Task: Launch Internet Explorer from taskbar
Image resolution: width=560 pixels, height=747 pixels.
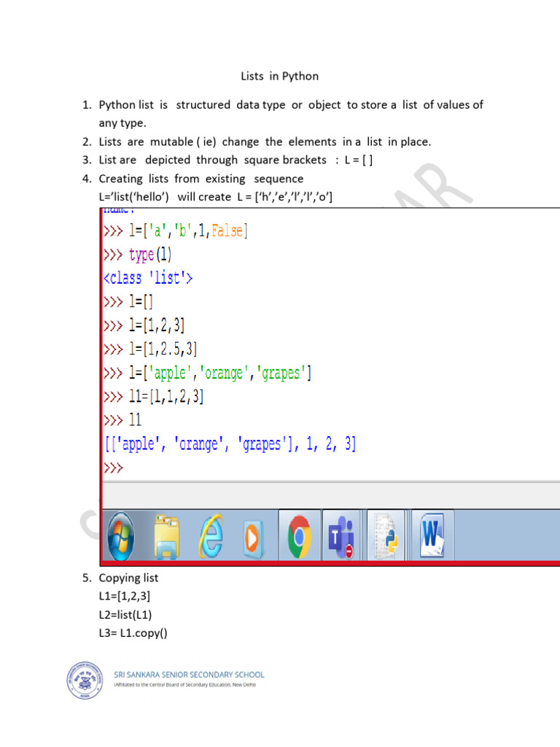Action: coord(211,536)
